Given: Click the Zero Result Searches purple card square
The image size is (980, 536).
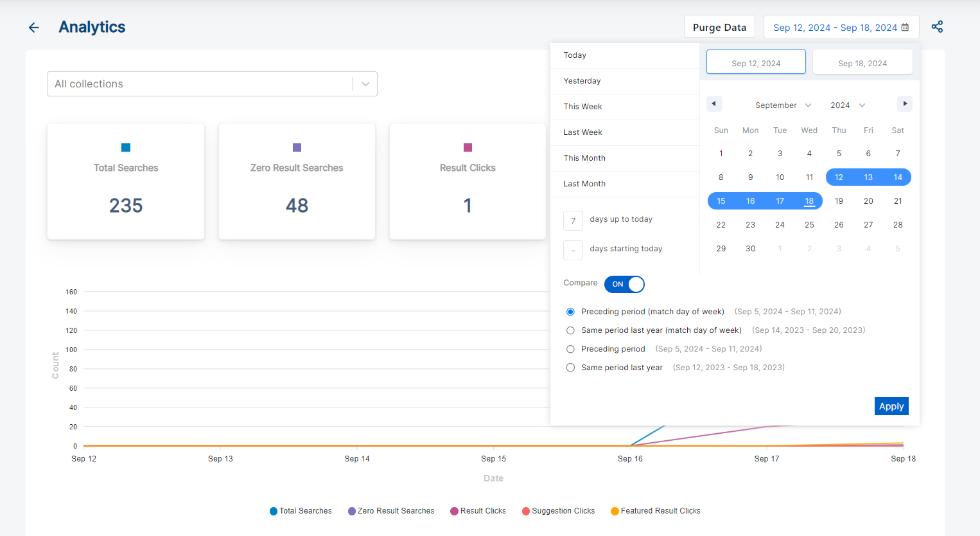Looking at the screenshot, I should pos(297,147).
